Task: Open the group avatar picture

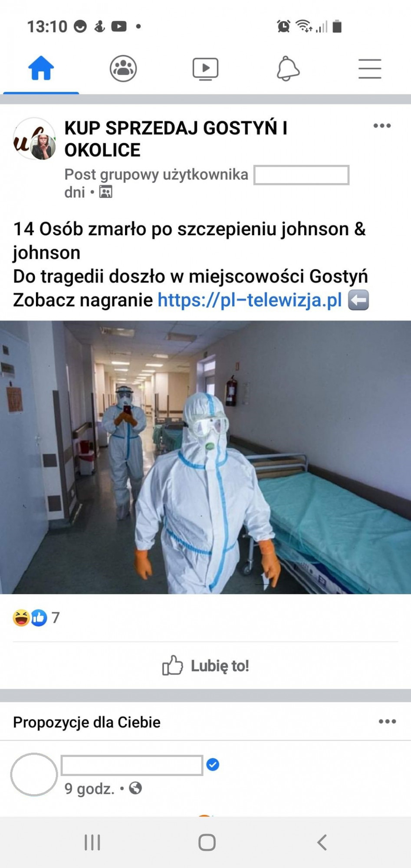Action: pos(34,139)
